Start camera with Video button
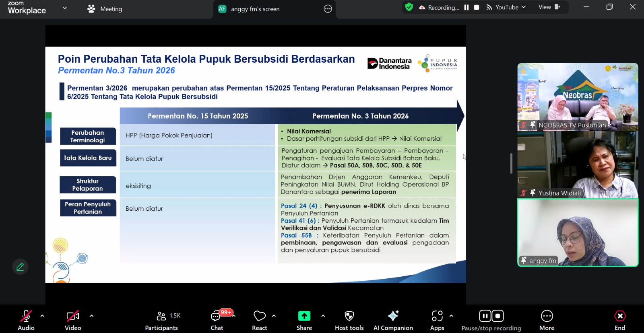 click(x=73, y=320)
